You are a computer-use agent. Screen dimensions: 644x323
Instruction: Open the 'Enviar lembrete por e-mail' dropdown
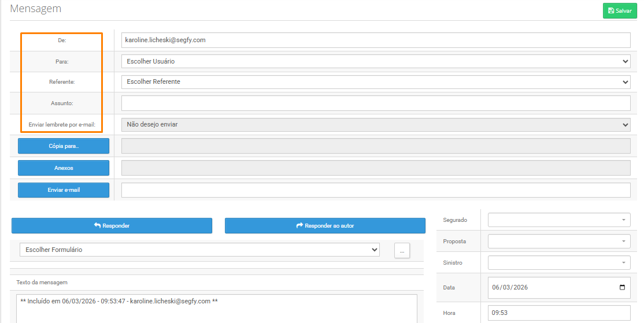coord(375,124)
